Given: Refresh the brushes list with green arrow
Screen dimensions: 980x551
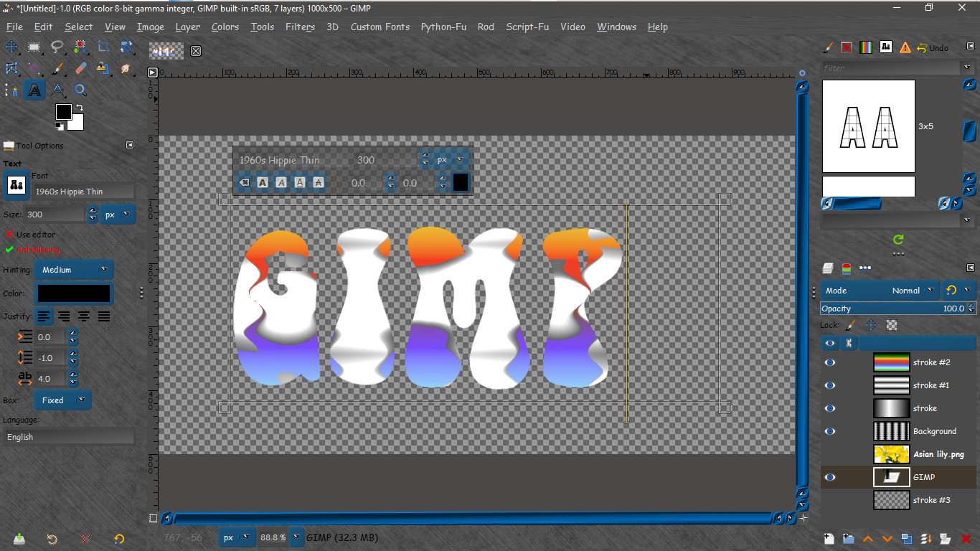Looking at the screenshot, I should point(898,240).
